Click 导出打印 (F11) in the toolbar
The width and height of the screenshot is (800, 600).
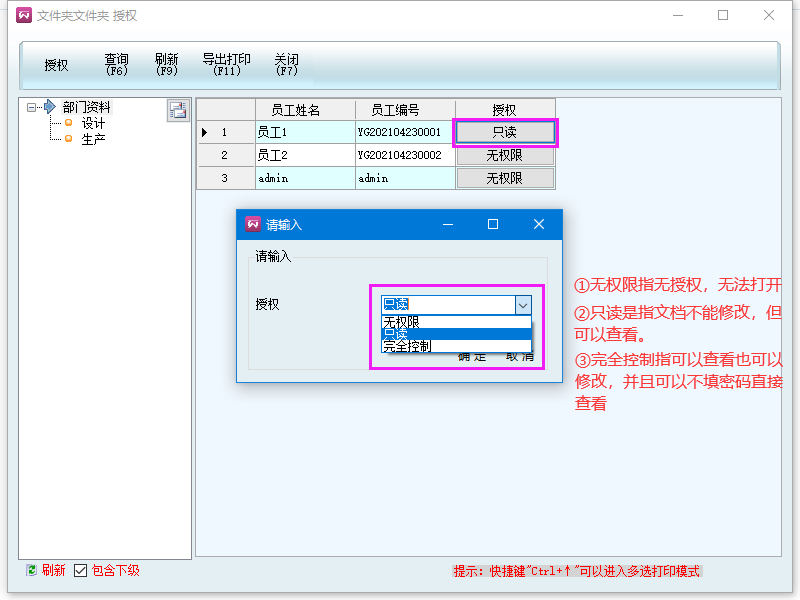click(226, 65)
